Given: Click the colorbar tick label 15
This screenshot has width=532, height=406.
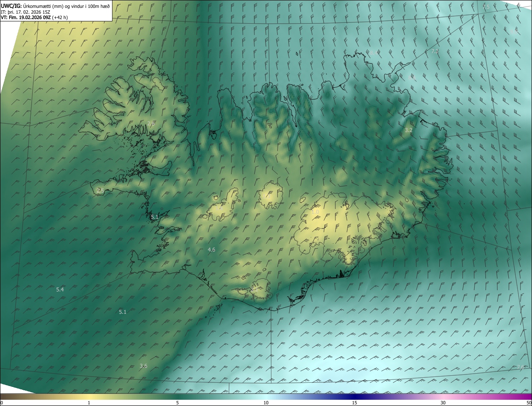Looking at the screenshot, I should coord(355,403).
